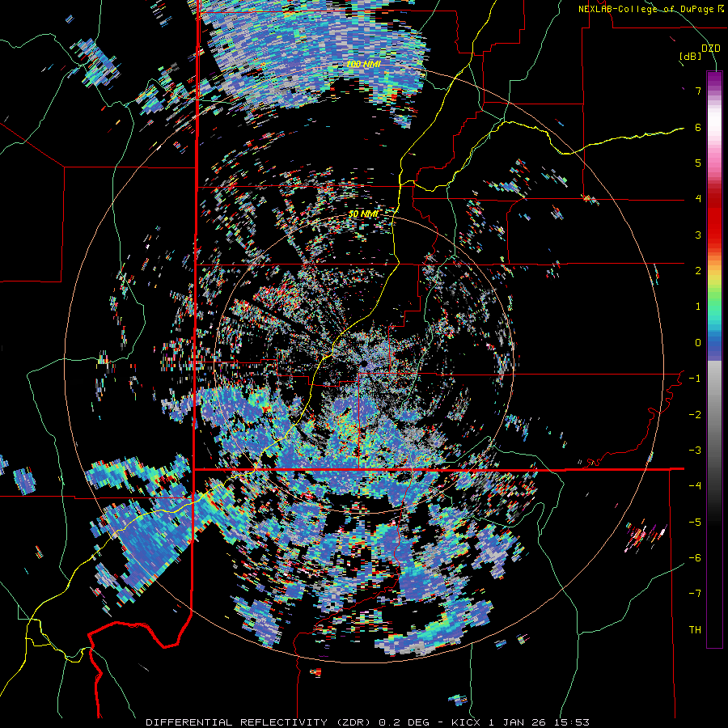Click the "DZD" legend title
The image size is (728, 728).
click(x=710, y=49)
